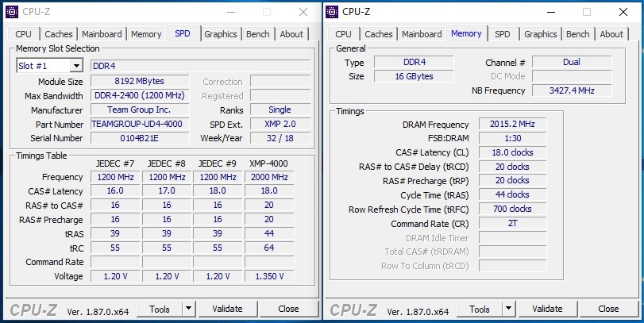
Task: Open the Caches tab in right window
Action: [x=378, y=34]
